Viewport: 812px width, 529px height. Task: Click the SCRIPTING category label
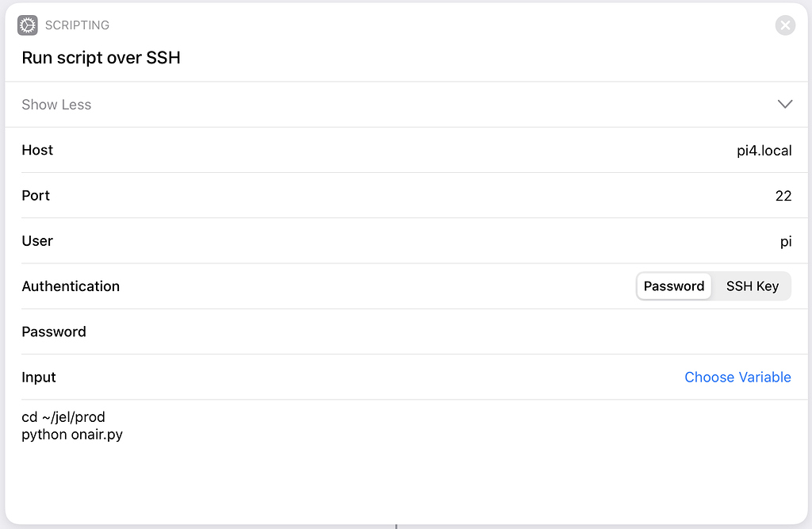point(77,25)
